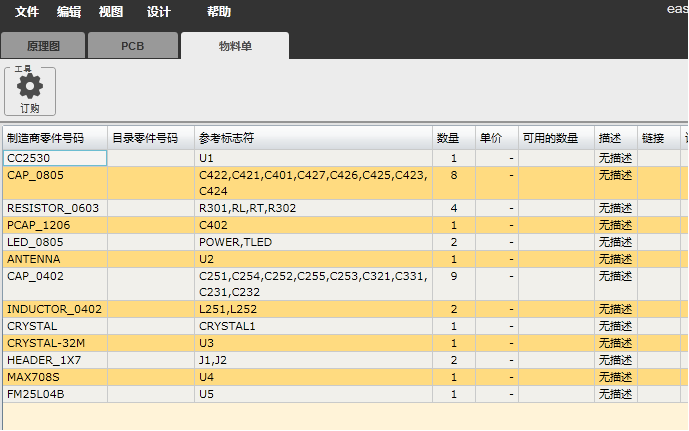Sort by 制造商零件号码 column header

point(55,138)
